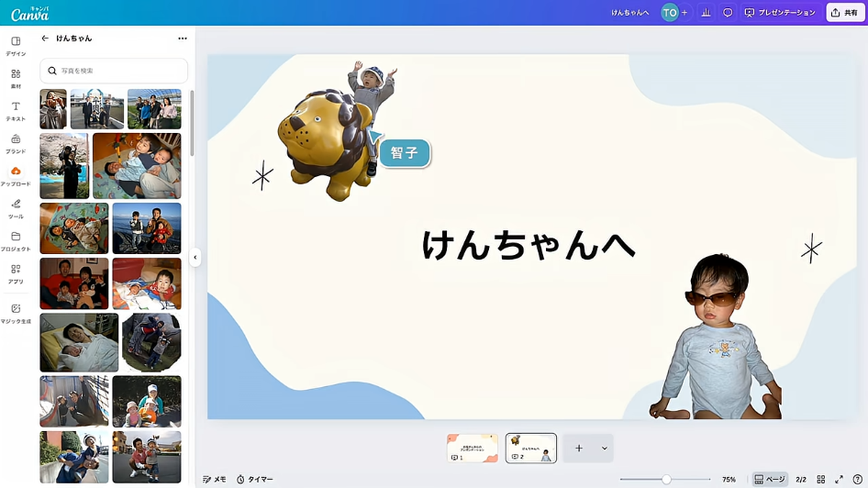Open the プロジェクト folder panel
The width and height of the screenshot is (868, 488).
16,241
